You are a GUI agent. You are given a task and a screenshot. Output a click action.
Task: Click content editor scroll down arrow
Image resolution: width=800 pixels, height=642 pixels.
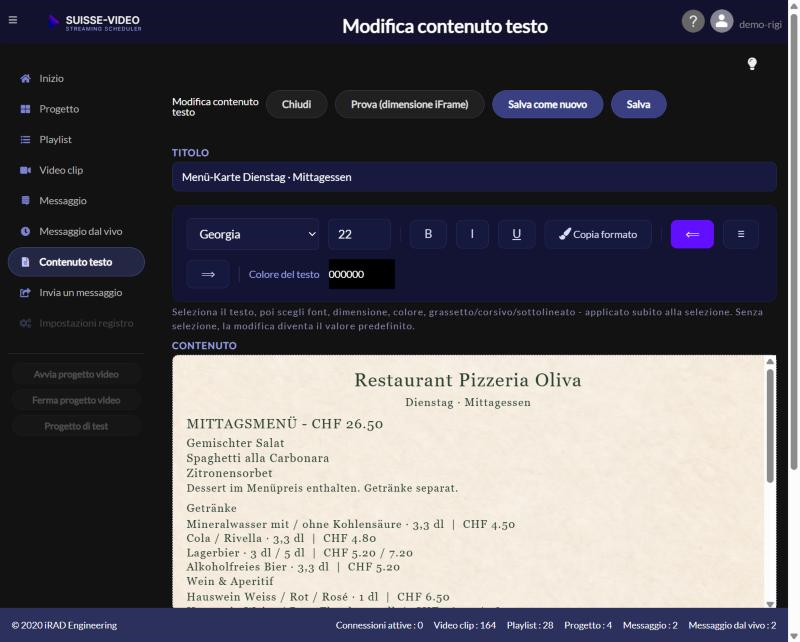pos(770,604)
